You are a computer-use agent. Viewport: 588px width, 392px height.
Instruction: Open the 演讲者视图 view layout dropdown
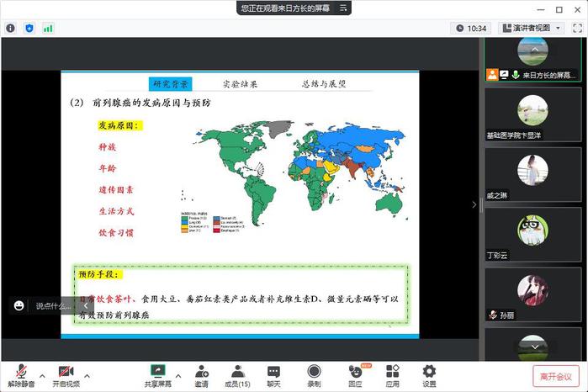[x=530, y=28]
